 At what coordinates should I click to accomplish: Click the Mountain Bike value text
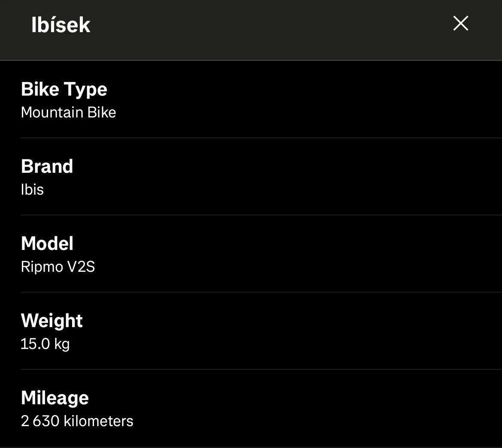(x=68, y=112)
